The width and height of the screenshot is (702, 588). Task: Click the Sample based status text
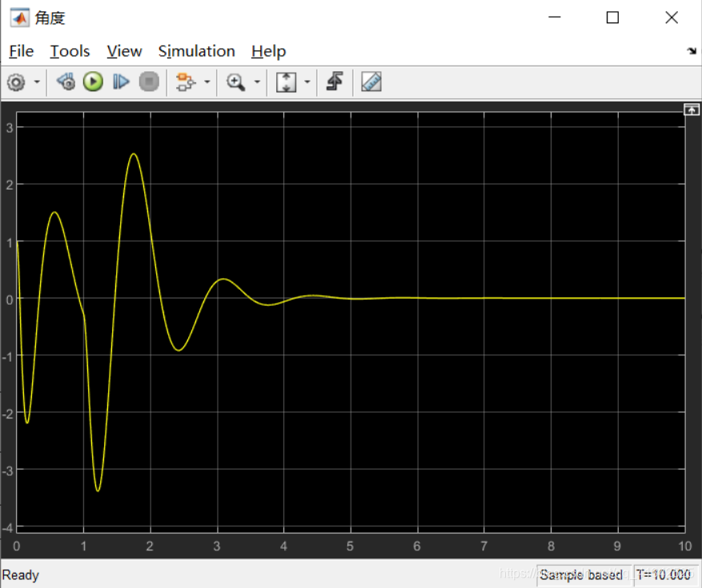click(x=581, y=574)
